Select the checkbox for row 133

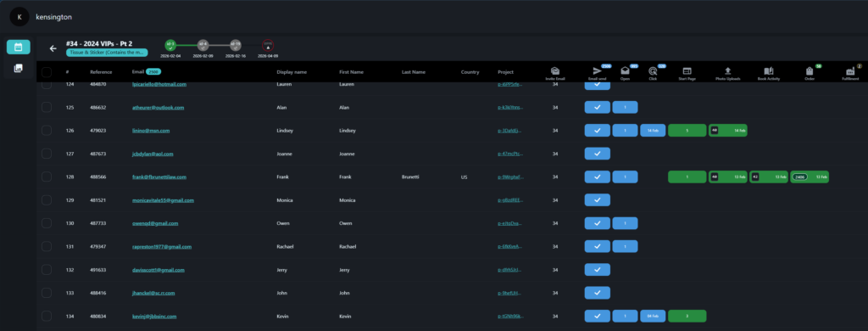point(47,293)
